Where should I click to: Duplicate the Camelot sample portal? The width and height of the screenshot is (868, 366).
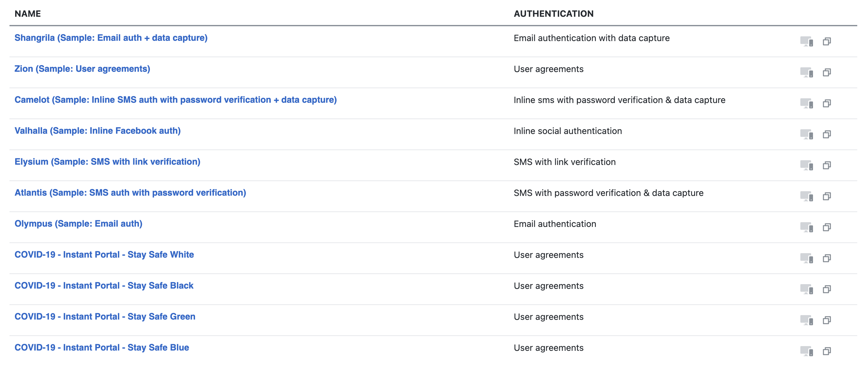point(827,103)
